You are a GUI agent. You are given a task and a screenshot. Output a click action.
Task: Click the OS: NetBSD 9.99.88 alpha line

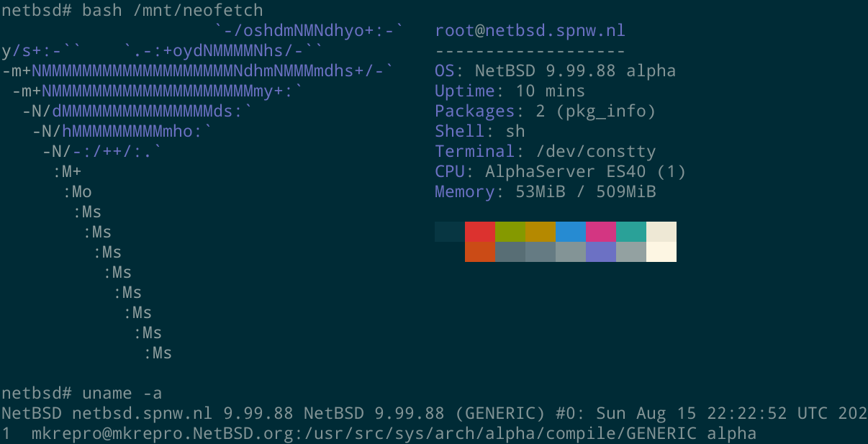click(x=554, y=71)
